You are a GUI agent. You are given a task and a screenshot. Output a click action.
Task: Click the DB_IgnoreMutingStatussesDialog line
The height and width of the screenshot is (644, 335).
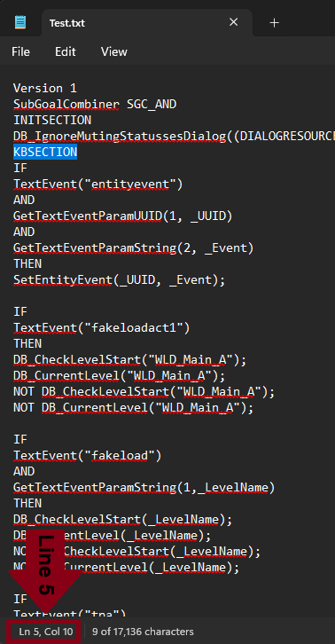point(174,137)
